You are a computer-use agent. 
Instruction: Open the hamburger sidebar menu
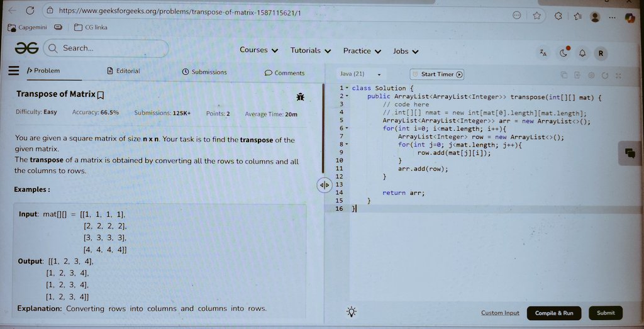(x=14, y=70)
